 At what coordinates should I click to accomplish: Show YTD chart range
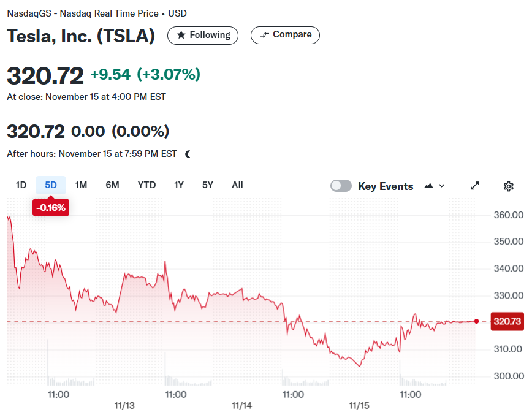146,185
